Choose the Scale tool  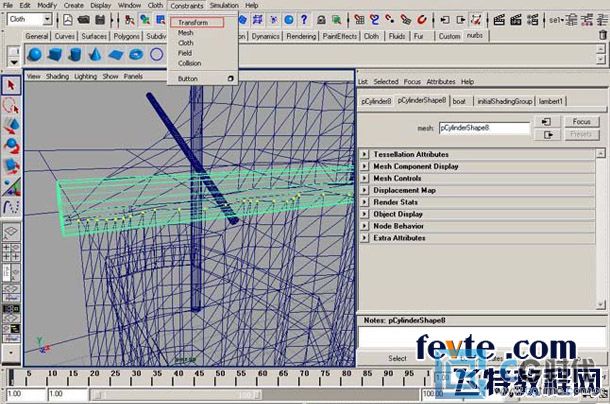click(11, 166)
